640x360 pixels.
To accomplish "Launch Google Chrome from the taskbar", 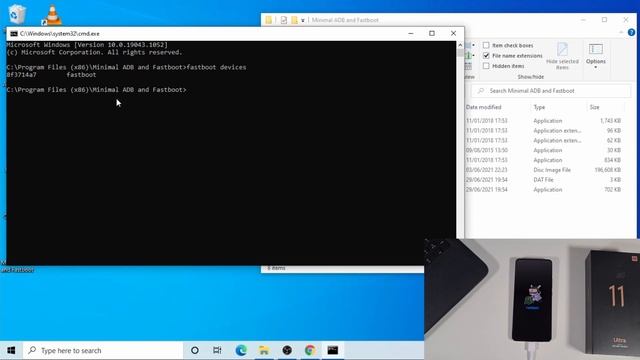I will pyautogui.click(x=310, y=350).
